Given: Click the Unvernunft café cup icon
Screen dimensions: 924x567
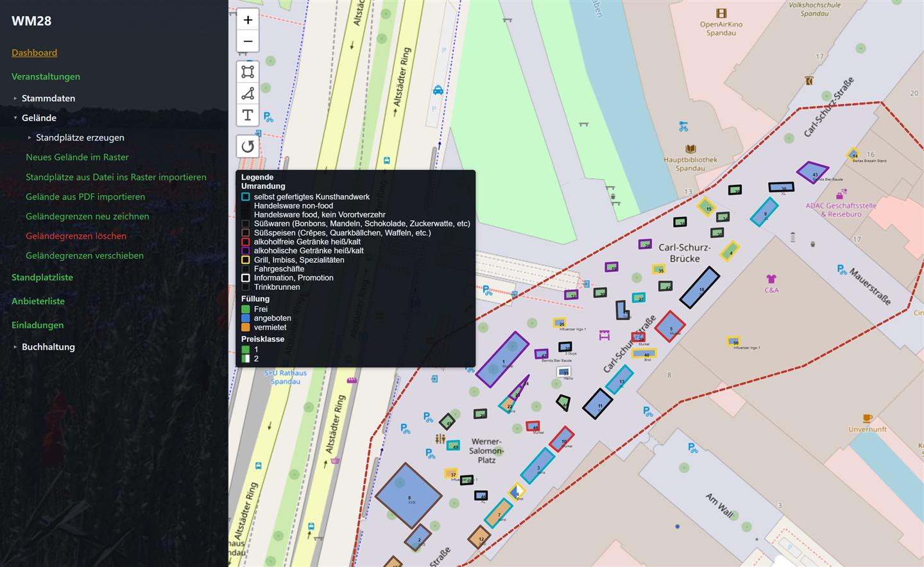Looking at the screenshot, I should [x=868, y=418].
